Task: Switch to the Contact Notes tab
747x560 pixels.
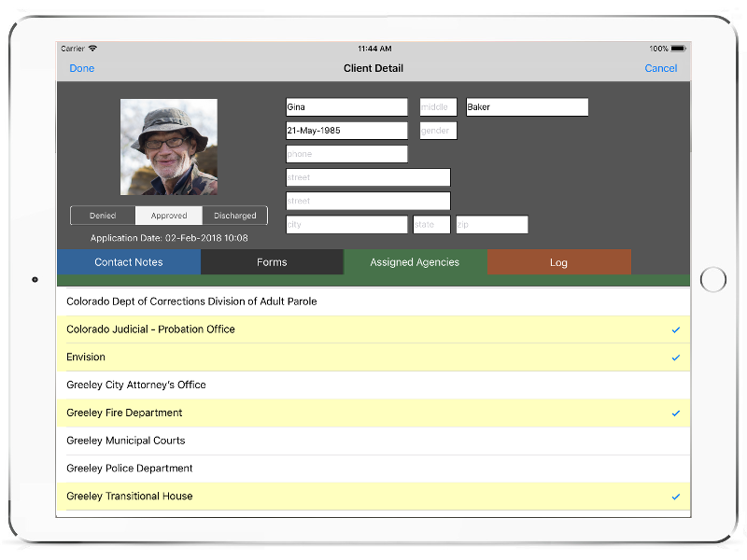Action: 129,262
